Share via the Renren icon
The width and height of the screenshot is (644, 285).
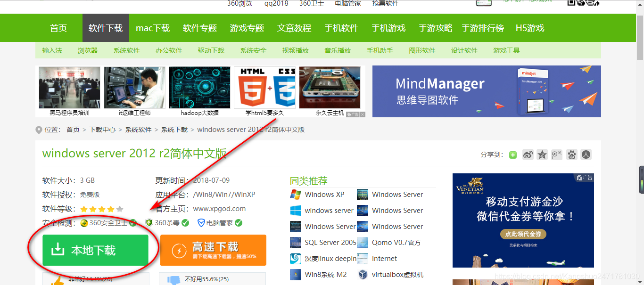pyautogui.click(x=586, y=155)
